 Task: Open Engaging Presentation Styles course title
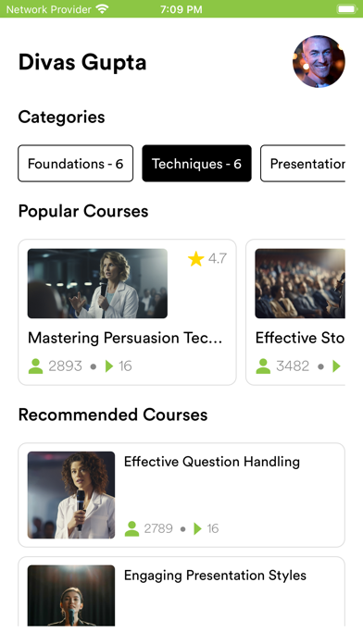coord(215,576)
